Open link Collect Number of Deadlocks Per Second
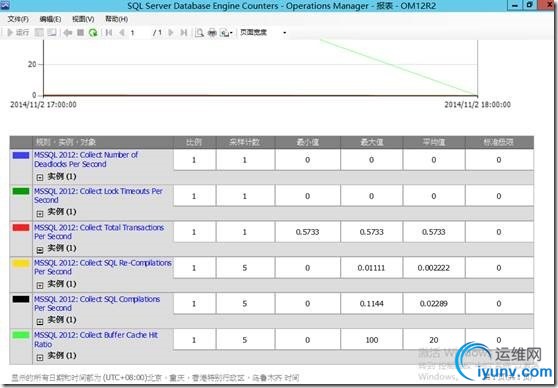This screenshot has height=388, width=558. [x=86, y=159]
